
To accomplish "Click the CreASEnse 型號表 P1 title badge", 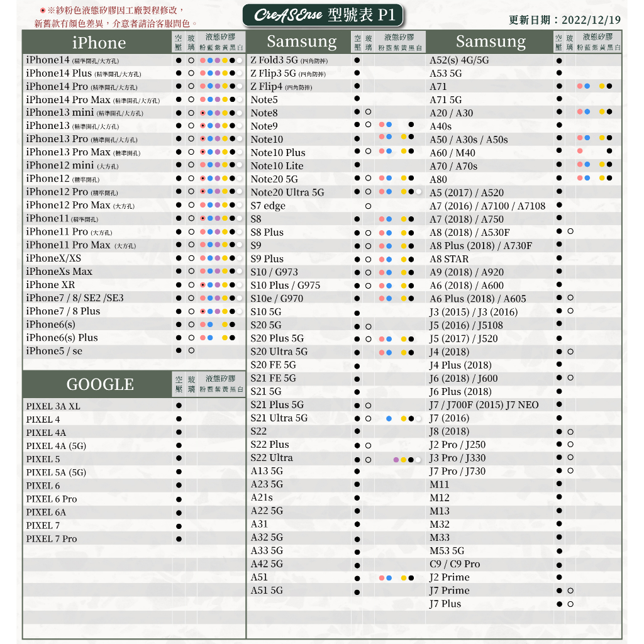I will coord(323,15).
